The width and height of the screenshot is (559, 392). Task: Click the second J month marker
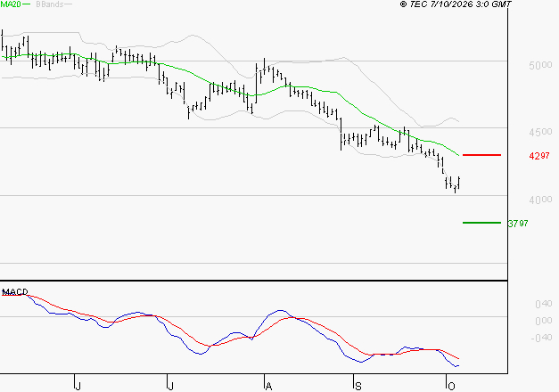pyautogui.click(x=171, y=387)
